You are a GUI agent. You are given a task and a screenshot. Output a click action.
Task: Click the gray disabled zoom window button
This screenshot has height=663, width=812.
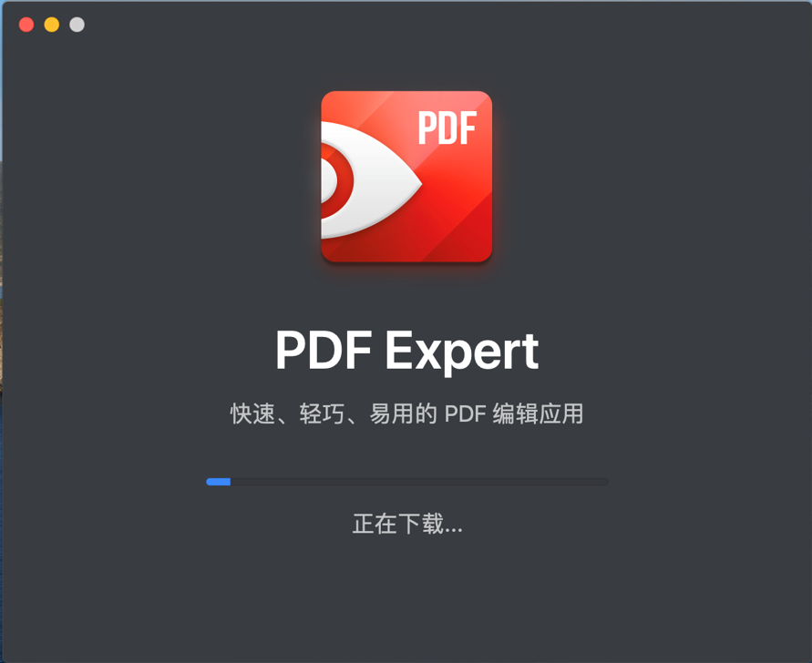click(x=77, y=25)
